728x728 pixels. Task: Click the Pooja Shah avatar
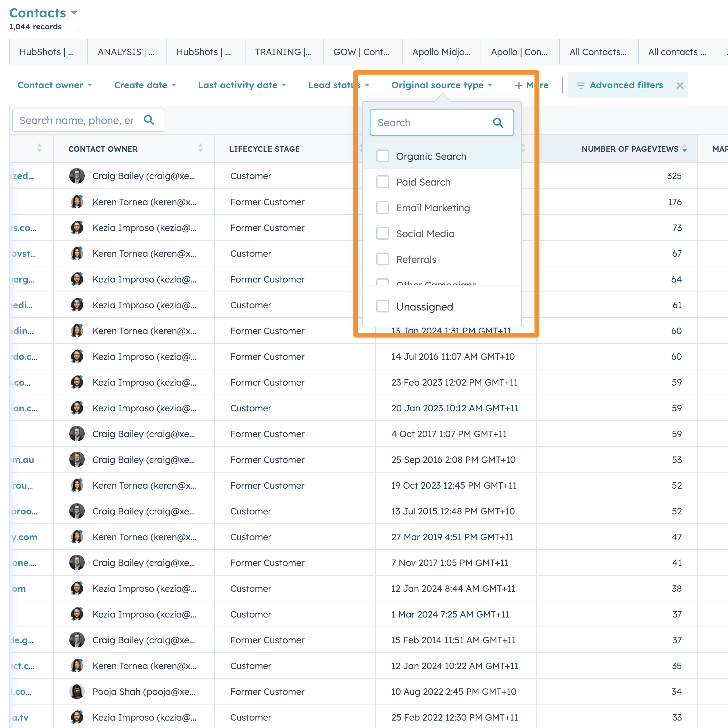click(x=77, y=692)
